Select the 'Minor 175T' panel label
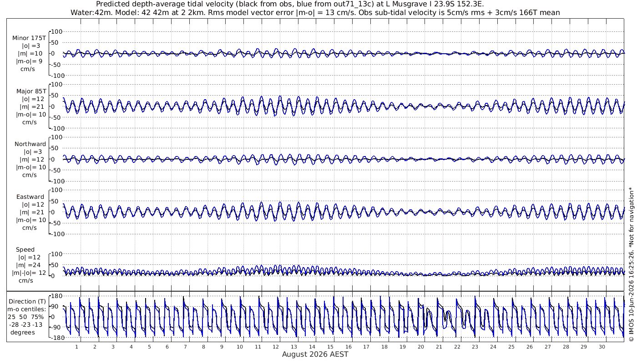 tap(29, 38)
